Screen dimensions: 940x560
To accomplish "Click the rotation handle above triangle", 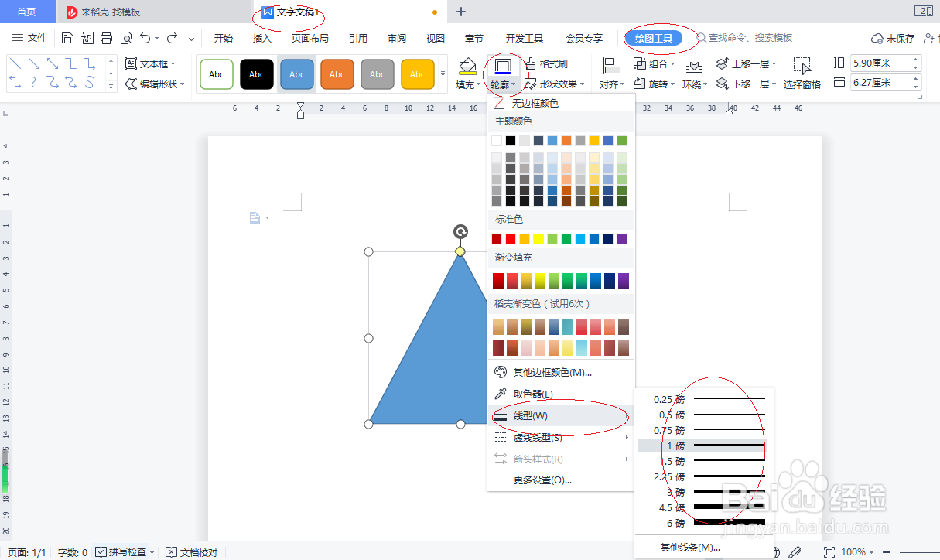I will [460, 231].
